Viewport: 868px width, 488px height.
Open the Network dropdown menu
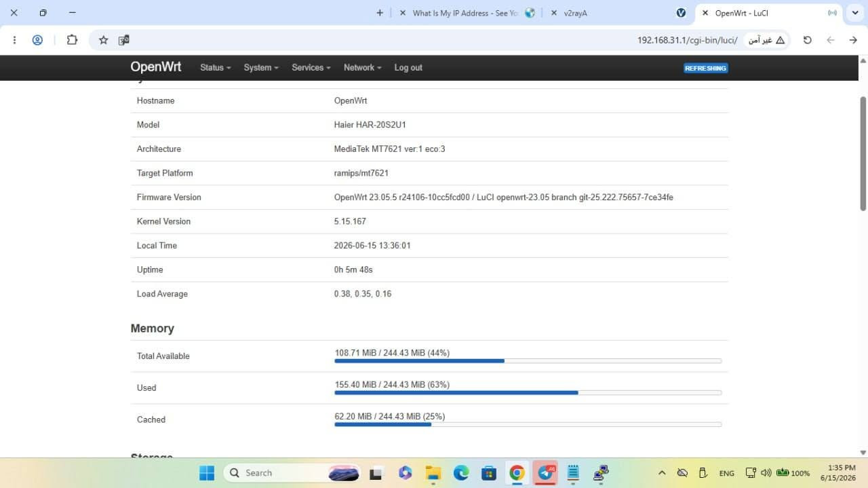pyautogui.click(x=363, y=68)
